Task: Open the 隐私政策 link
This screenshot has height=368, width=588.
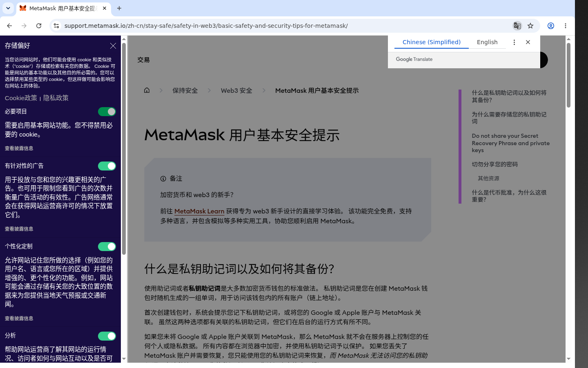Action: tap(56, 98)
